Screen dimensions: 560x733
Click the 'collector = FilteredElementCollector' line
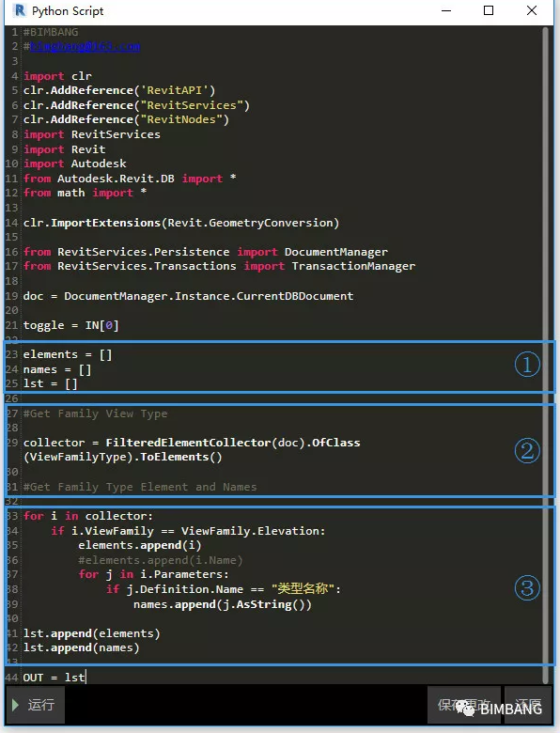(192, 443)
